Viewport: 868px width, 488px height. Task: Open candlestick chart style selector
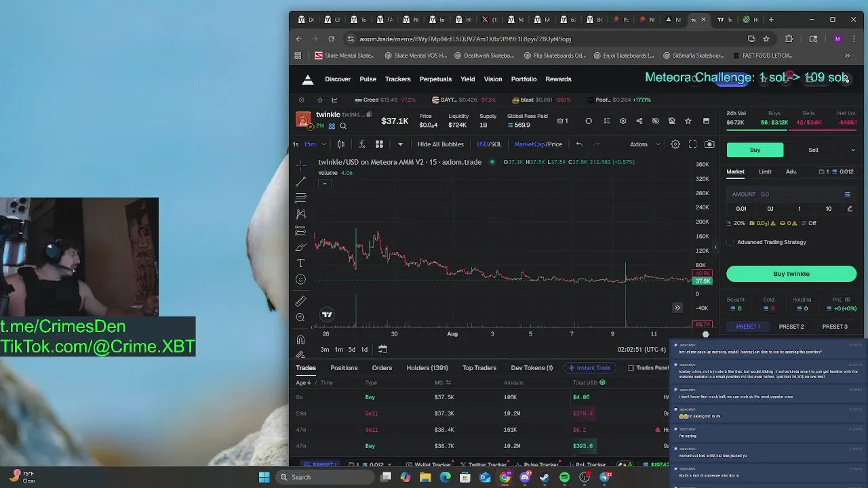click(x=341, y=144)
